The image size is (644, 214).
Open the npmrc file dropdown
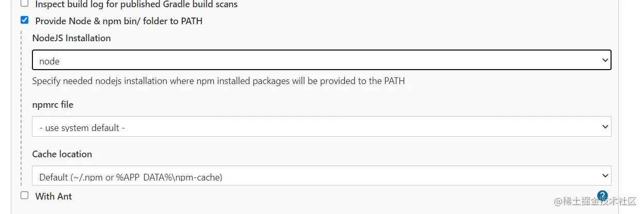pyautogui.click(x=321, y=127)
